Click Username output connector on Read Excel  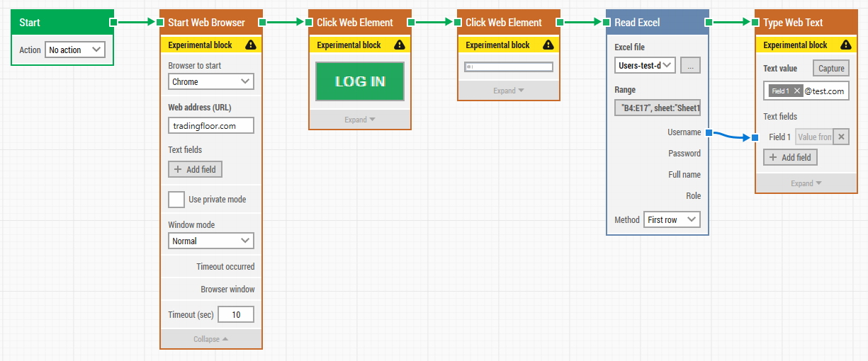[x=709, y=132]
